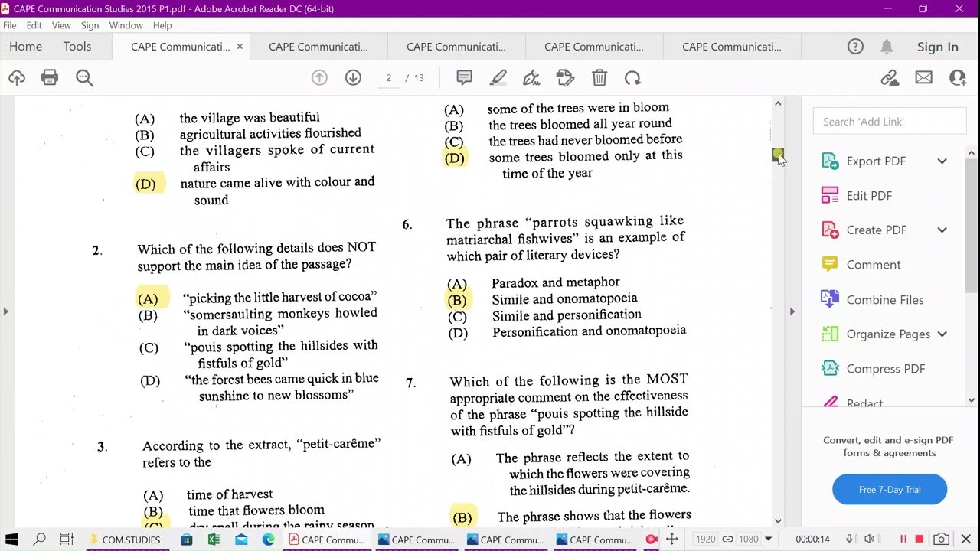Click the recorder width field showing 1920
The image size is (980, 551).
[705, 540]
